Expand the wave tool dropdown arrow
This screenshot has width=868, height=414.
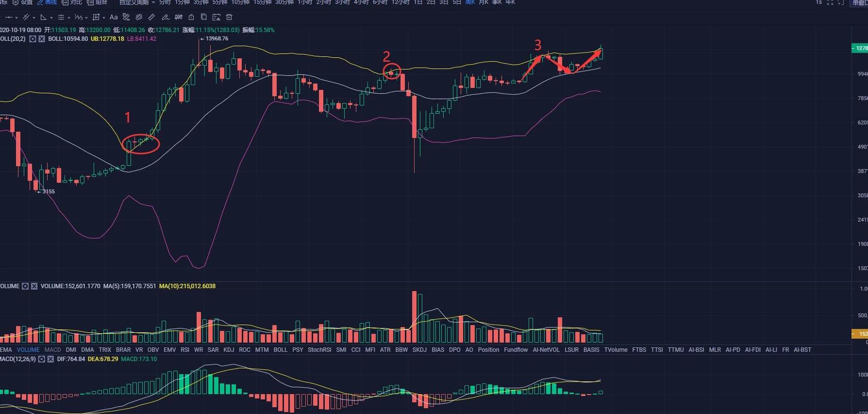86,18
